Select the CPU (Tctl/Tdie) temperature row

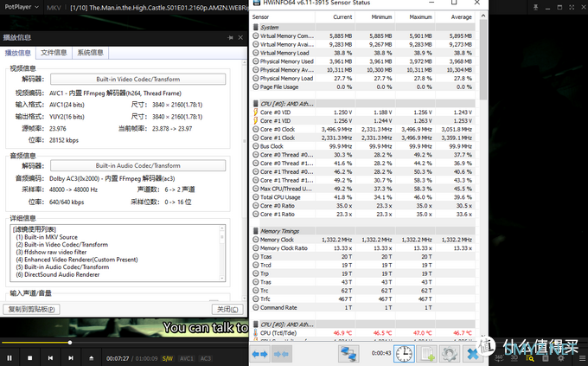pos(363,333)
